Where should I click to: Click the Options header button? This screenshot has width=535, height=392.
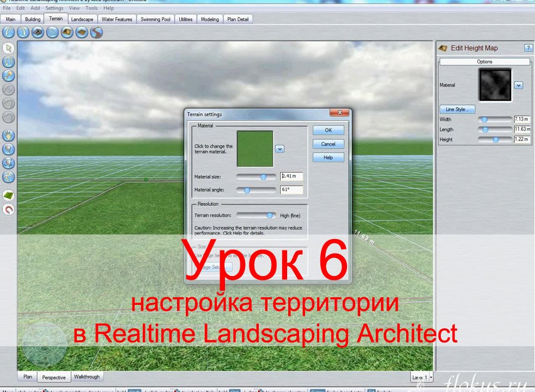[x=484, y=62]
